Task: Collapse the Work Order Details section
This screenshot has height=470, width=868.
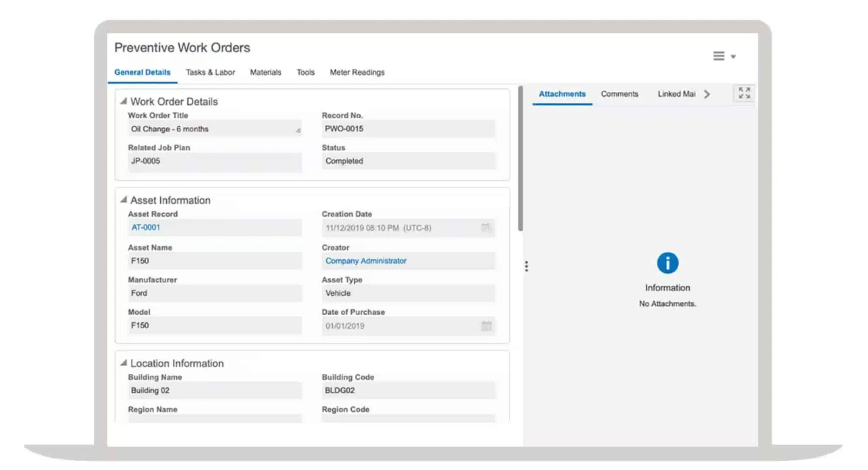Action: coord(123,101)
